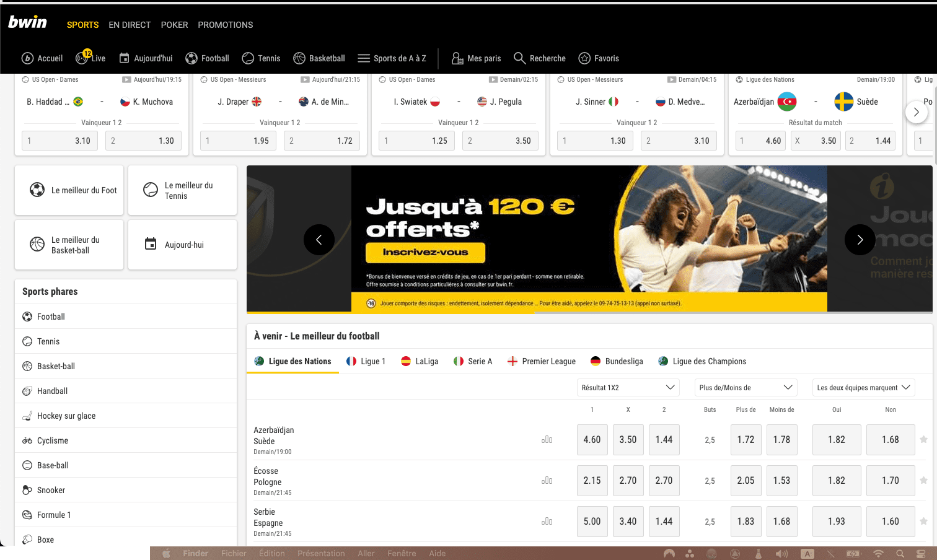Image resolution: width=937 pixels, height=560 pixels.
Task: Open Finder in macOS menu bar
Action: (195, 553)
